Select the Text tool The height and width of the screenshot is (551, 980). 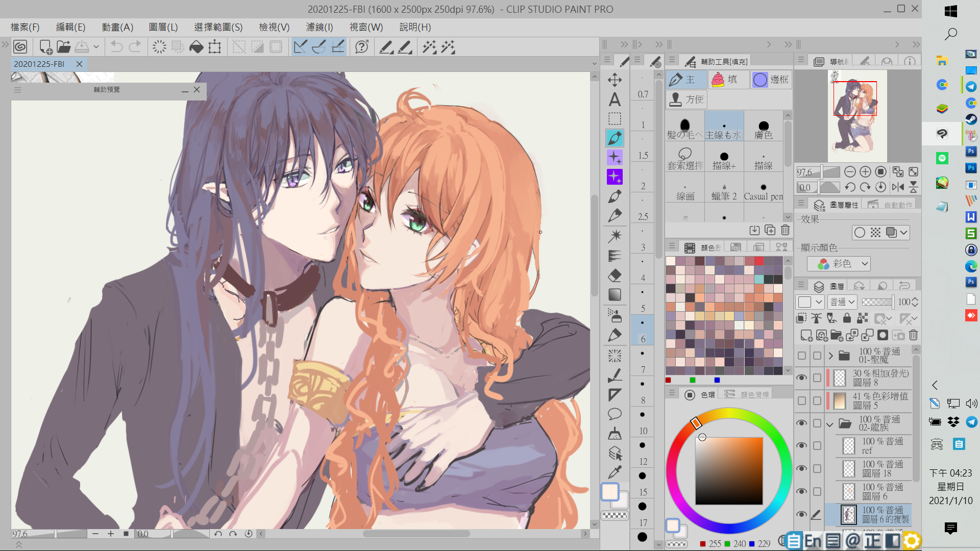[x=615, y=99]
